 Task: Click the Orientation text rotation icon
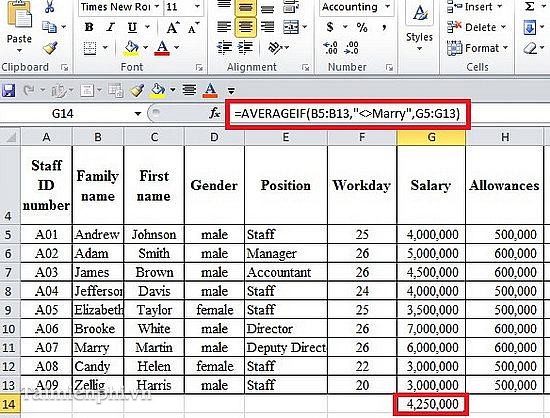275,48
